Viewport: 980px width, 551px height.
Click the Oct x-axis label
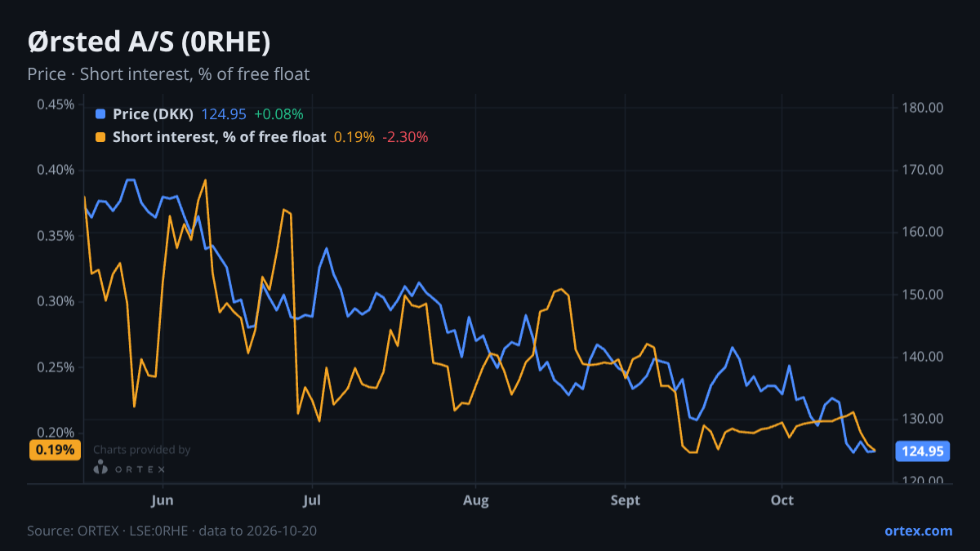pyautogui.click(x=782, y=500)
